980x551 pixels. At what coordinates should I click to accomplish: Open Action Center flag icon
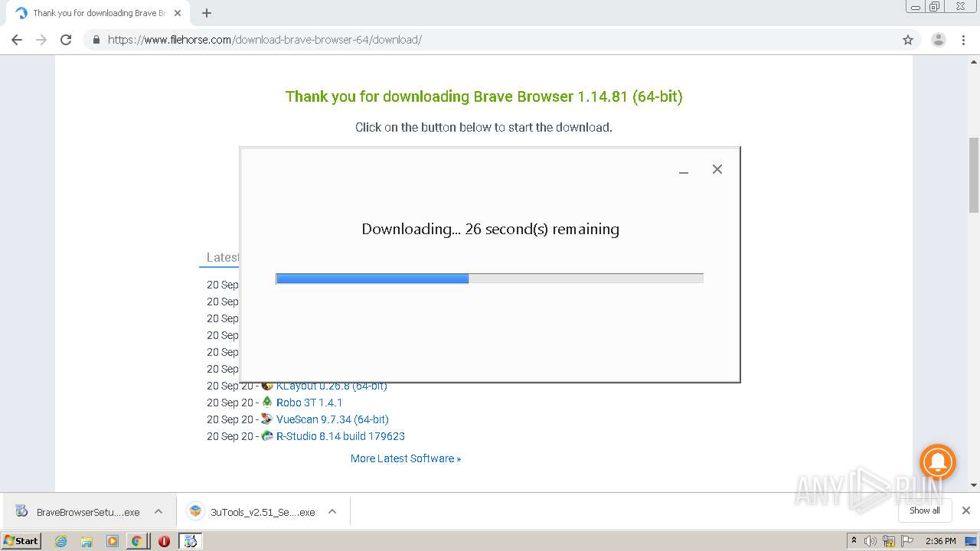point(908,541)
